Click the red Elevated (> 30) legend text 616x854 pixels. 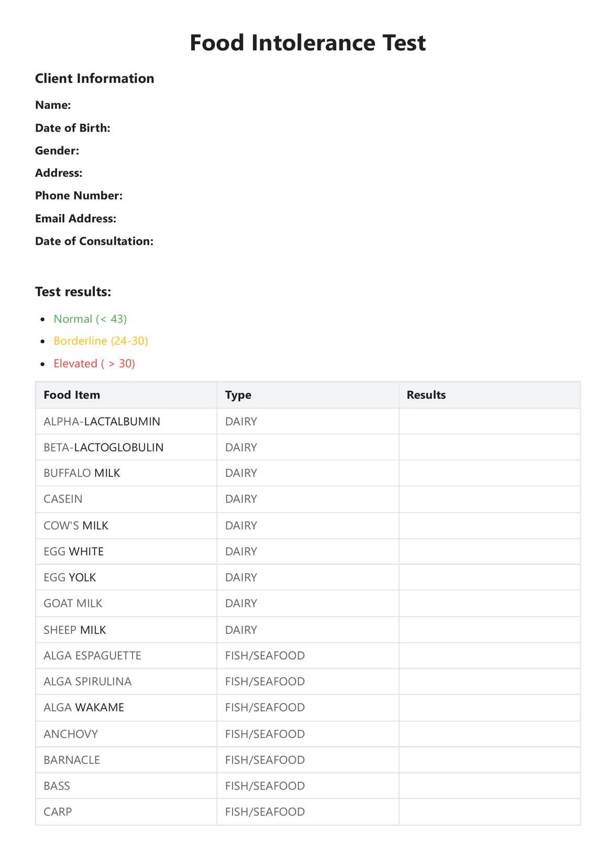[x=94, y=363]
